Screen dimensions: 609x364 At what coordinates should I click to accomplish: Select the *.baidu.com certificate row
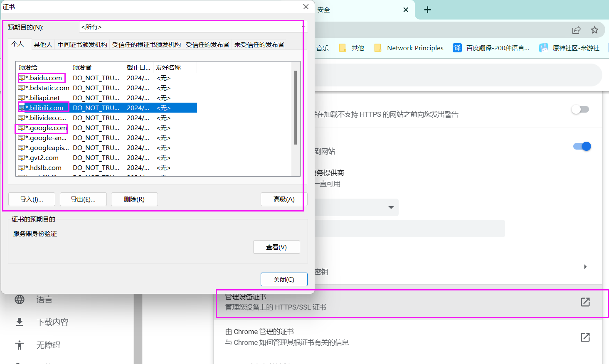point(107,78)
